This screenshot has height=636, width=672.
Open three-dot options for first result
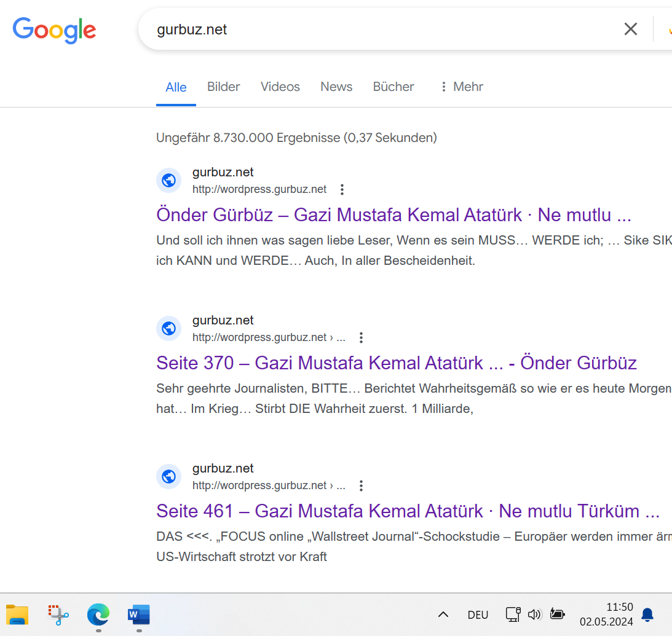click(x=342, y=189)
